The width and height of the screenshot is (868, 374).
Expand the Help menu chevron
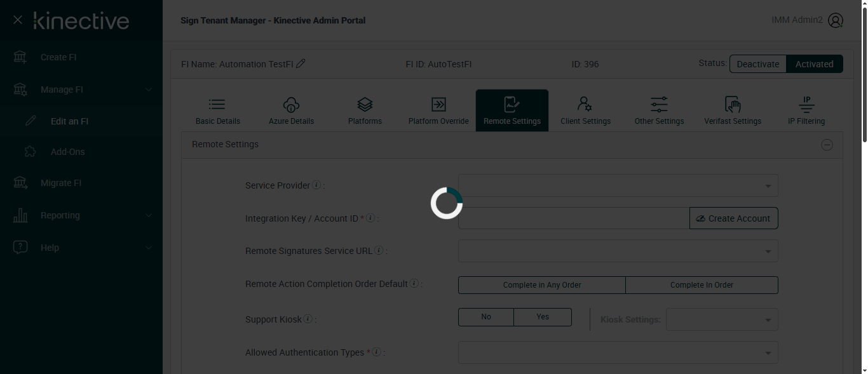pyautogui.click(x=149, y=248)
